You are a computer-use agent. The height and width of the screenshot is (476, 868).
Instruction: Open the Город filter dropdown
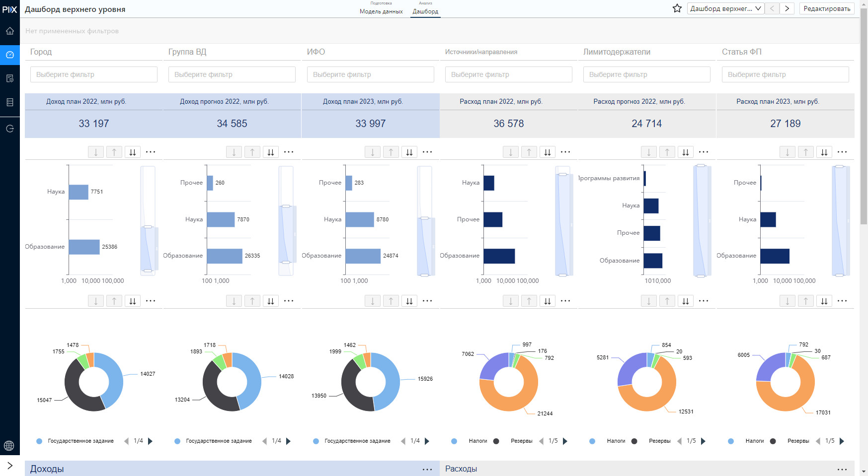(93, 74)
